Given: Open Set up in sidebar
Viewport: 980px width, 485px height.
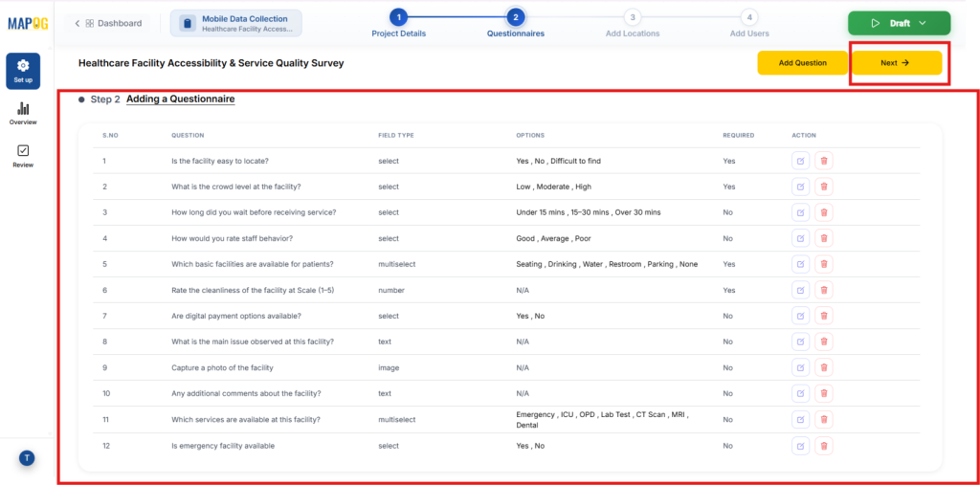Looking at the screenshot, I should 23,71.
